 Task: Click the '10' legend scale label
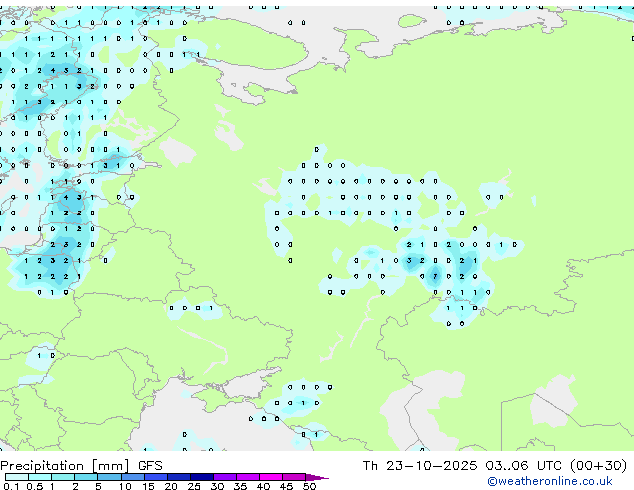[125, 486]
